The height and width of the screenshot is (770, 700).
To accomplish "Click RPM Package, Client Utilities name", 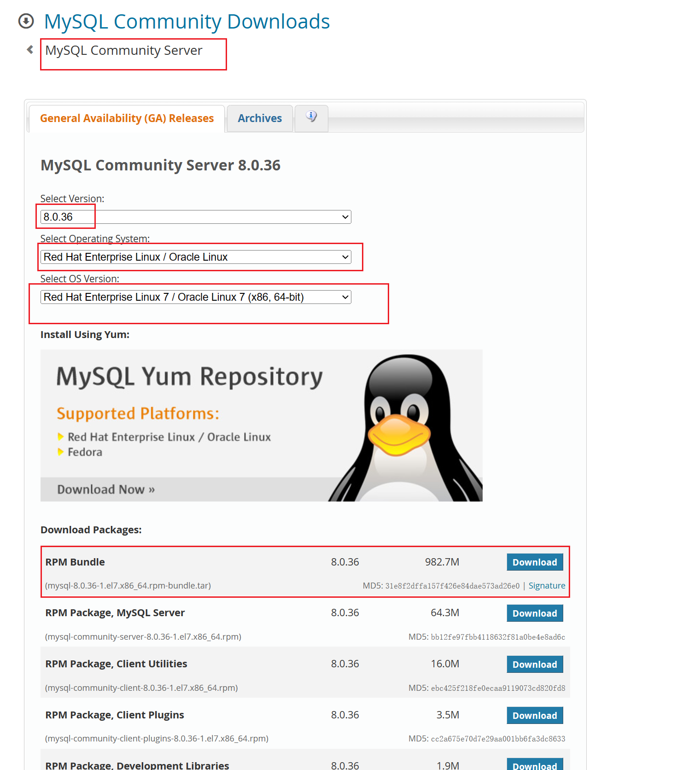I will [116, 664].
